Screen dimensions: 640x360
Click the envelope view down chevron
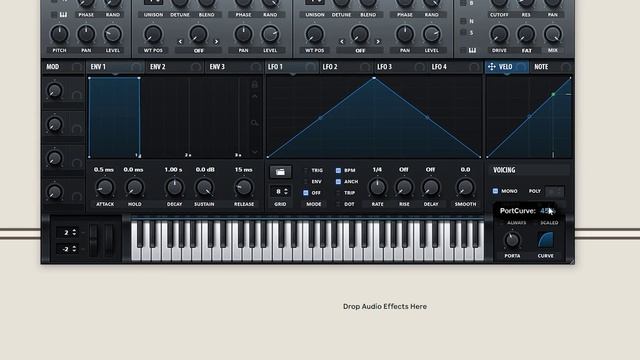tap(255, 152)
